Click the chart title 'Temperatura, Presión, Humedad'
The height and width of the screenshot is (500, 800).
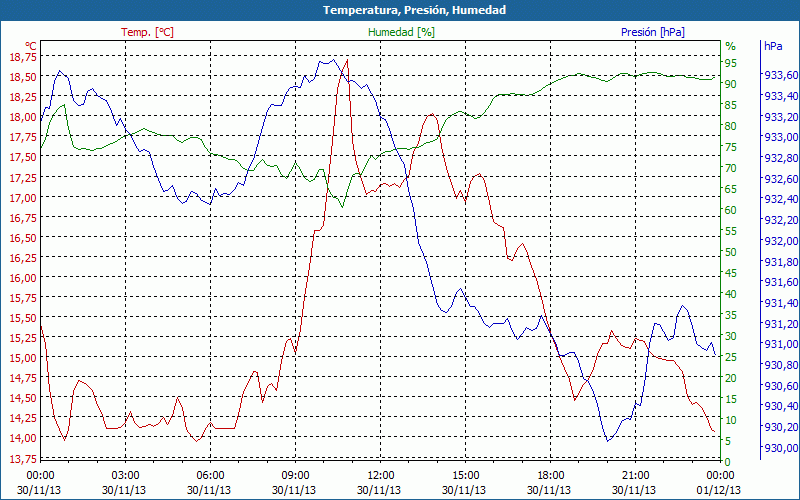click(x=414, y=10)
